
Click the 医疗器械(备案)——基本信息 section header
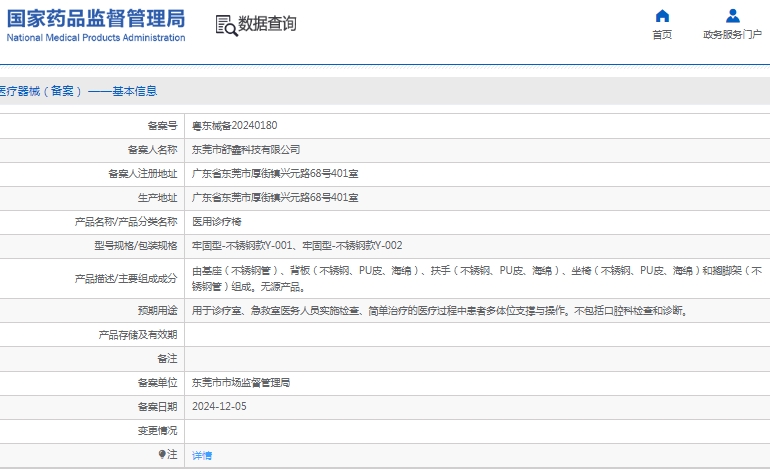(79, 91)
